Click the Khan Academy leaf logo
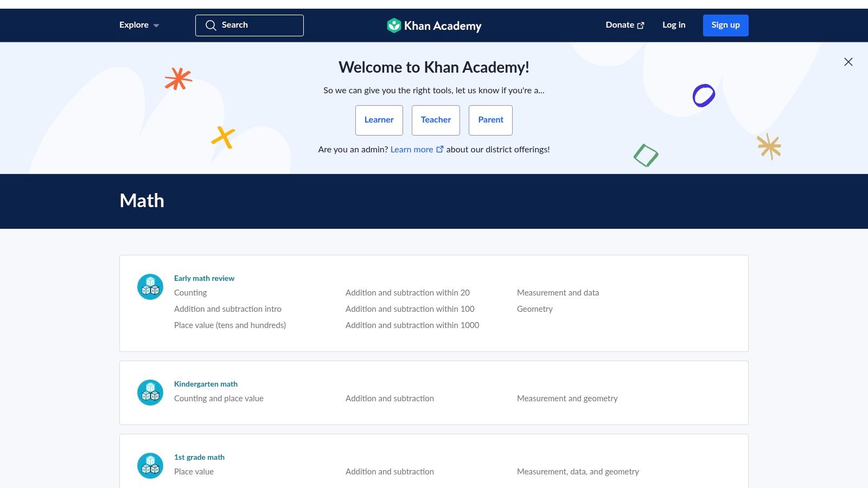This screenshot has height=488, width=868. pos(394,25)
